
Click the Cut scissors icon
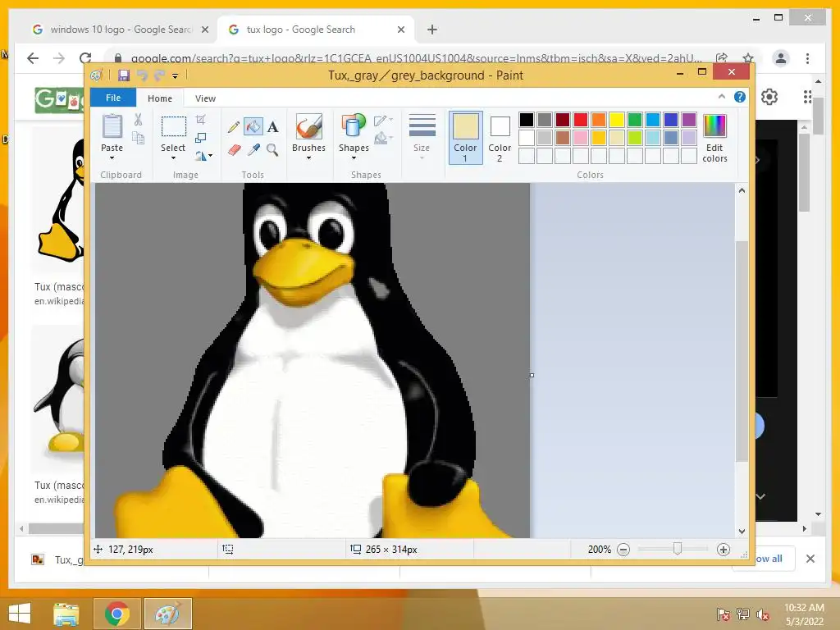138,120
